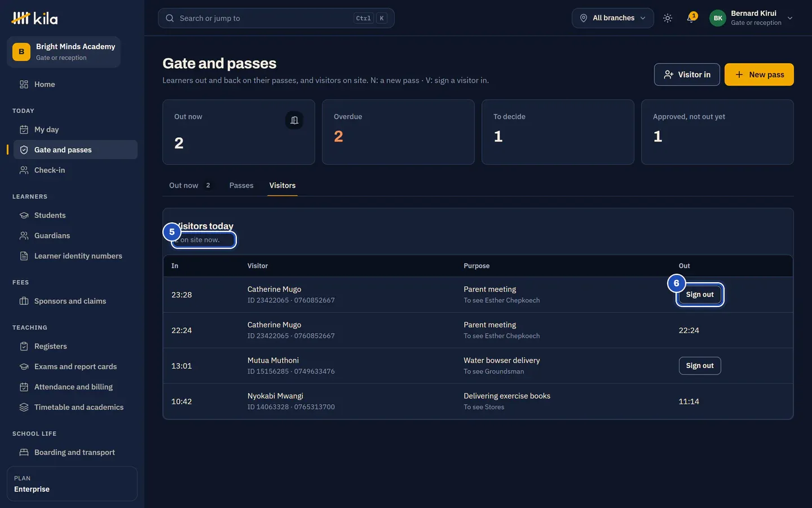Open the Home sidebar item
Image resolution: width=812 pixels, height=508 pixels.
(76, 84)
